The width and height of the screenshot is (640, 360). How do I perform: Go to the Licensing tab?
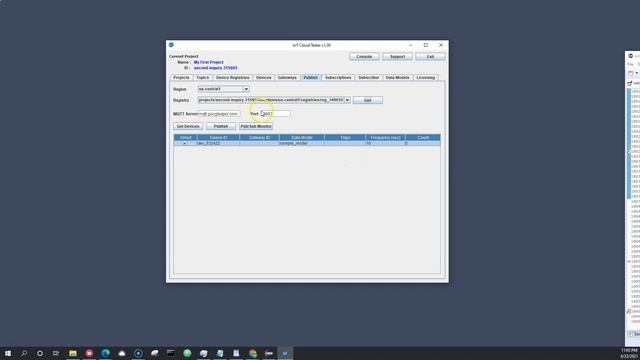coord(426,78)
